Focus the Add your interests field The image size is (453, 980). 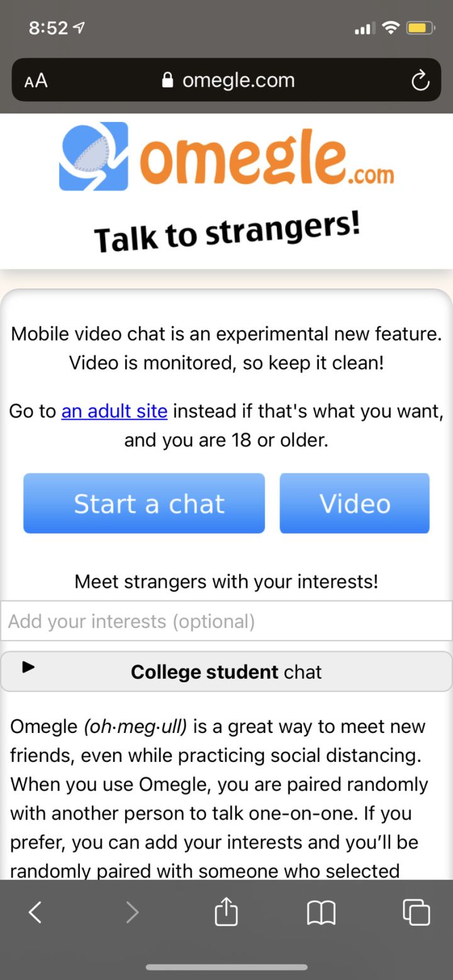point(226,621)
